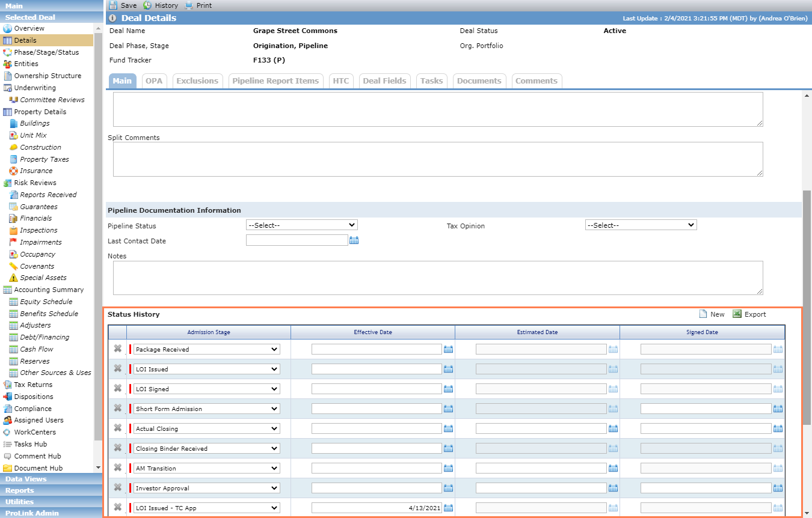Open Committee Reviews in sidebar
This screenshot has width=812, height=518.
pyautogui.click(x=52, y=100)
